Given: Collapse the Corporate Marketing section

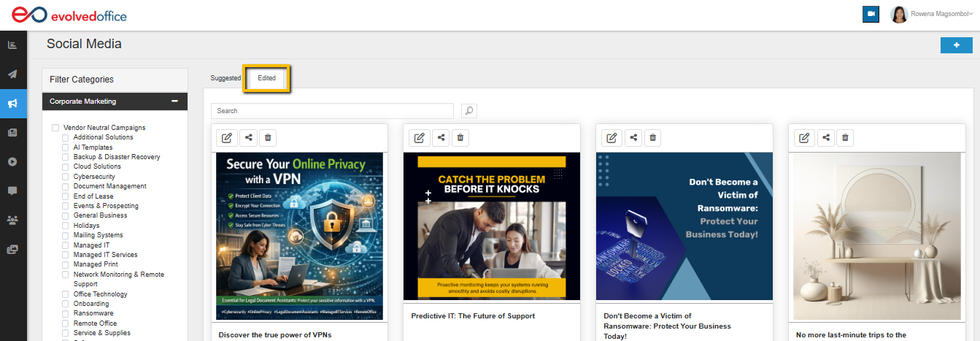Looking at the screenshot, I should pyautogui.click(x=174, y=101).
